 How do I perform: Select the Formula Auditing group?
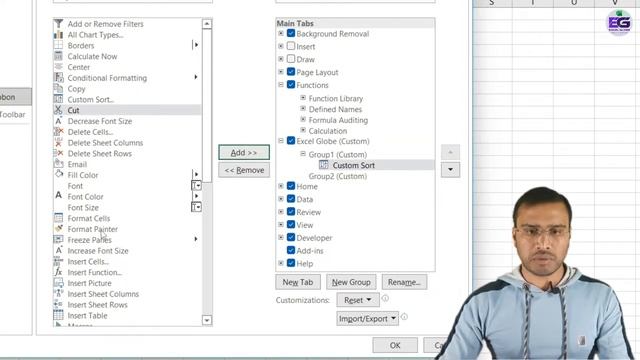click(x=338, y=120)
